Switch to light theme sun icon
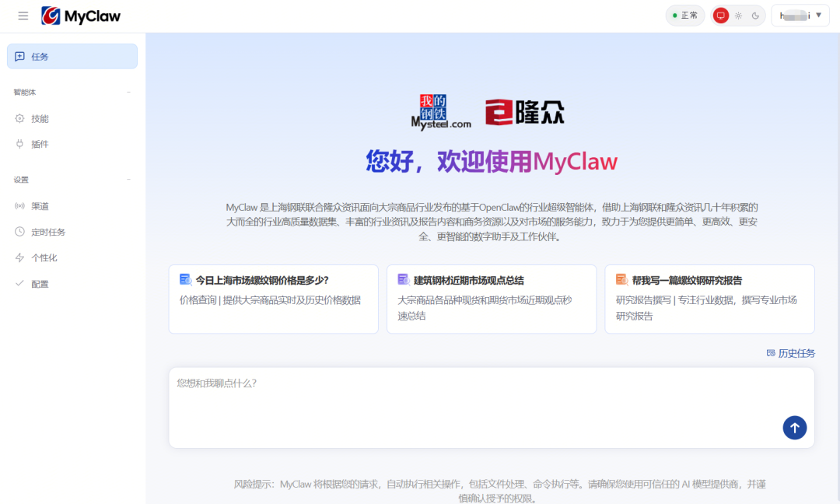Viewport: 840px width, 504px height. pyautogui.click(x=738, y=16)
